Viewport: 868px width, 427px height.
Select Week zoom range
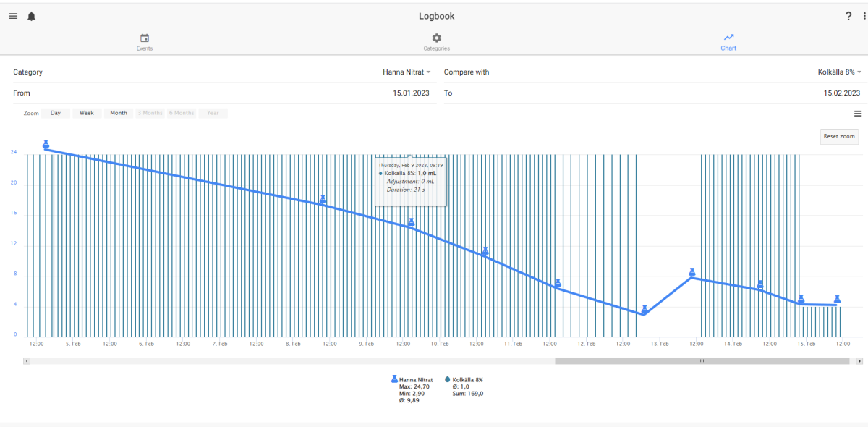click(87, 113)
